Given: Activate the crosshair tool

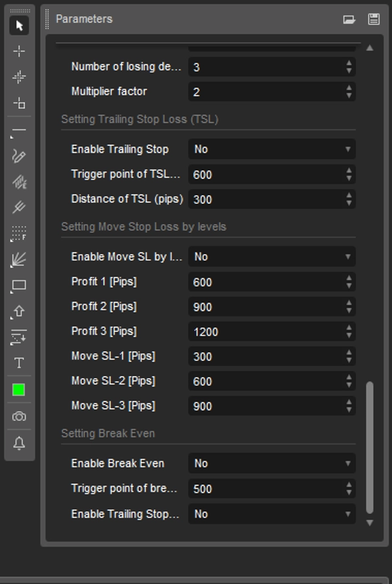Looking at the screenshot, I should [19, 51].
